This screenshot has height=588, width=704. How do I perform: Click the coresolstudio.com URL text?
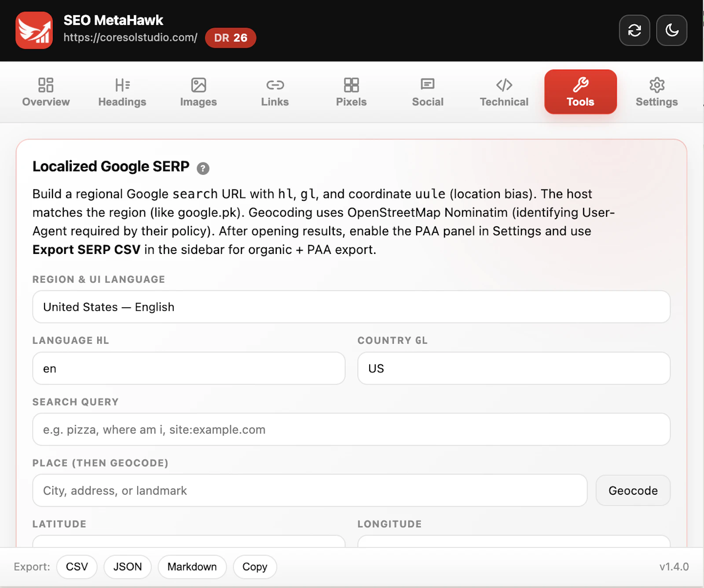pos(130,37)
